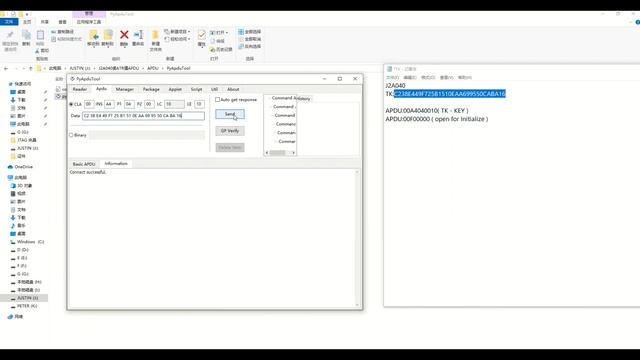Open About tab in PyApduTool
This screenshot has height=360, width=640.
click(x=233, y=89)
